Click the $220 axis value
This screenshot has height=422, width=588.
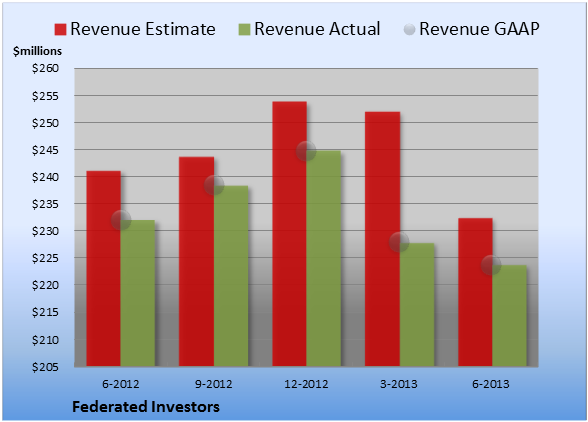[45, 285]
